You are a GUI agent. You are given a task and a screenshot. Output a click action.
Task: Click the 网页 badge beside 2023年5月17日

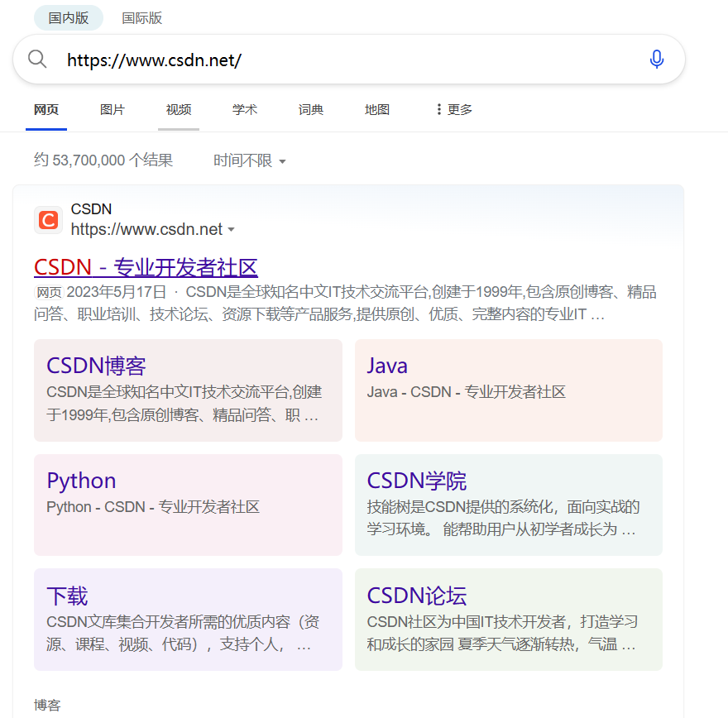click(x=49, y=292)
